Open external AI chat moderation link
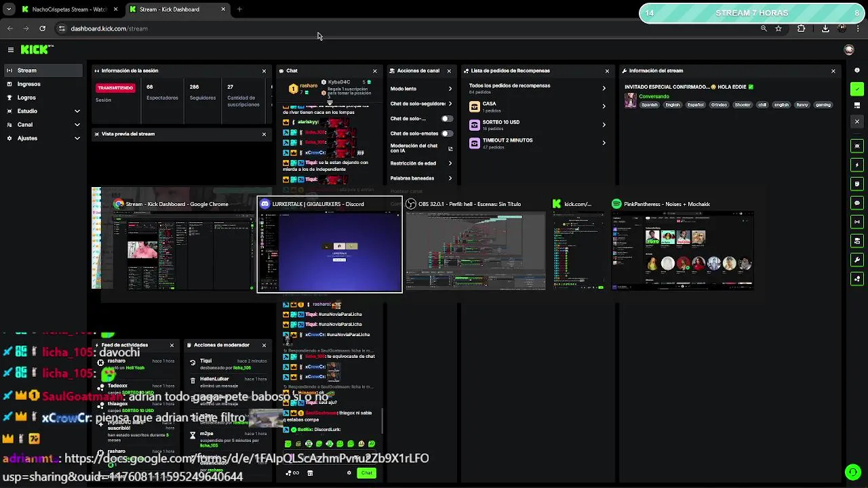Image resolution: width=868 pixels, height=488 pixels. pyautogui.click(x=450, y=148)
